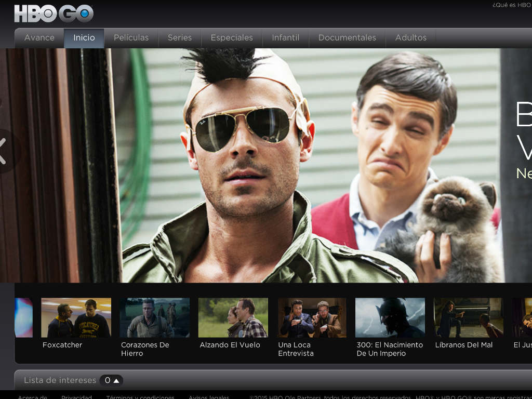
Task: Switch to the Documentales tab
Action: pos(347,37)
